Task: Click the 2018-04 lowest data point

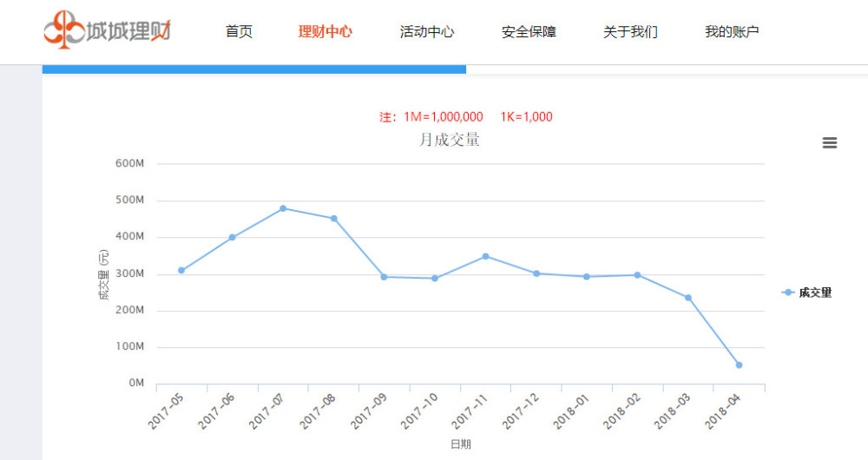Action: (739, 365)
